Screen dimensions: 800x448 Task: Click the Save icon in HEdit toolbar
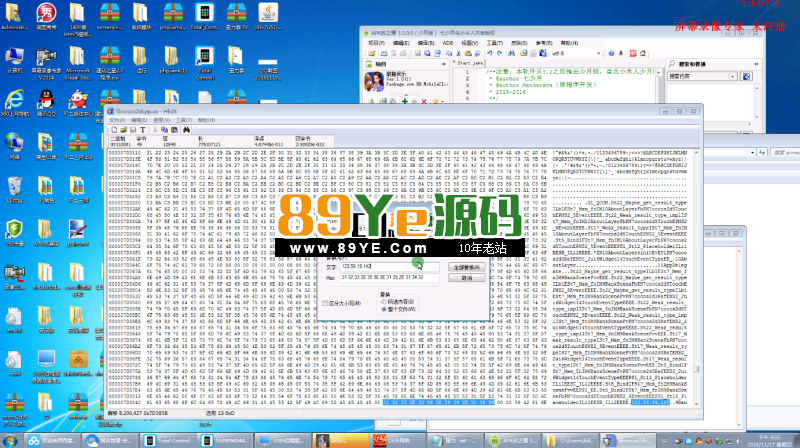point(133,130)
